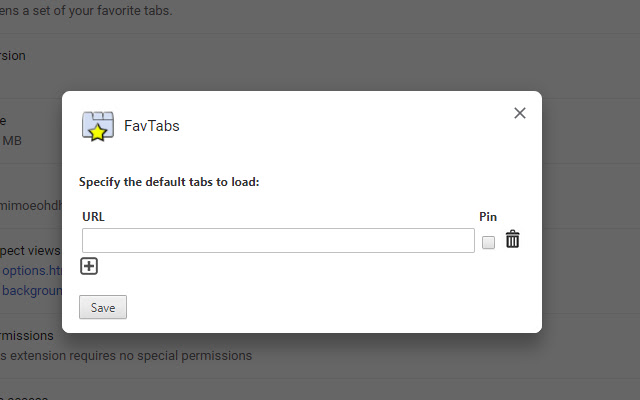
Task: Click the 'Specify the default tabs to load' heading
Action: tap(168, 183)
